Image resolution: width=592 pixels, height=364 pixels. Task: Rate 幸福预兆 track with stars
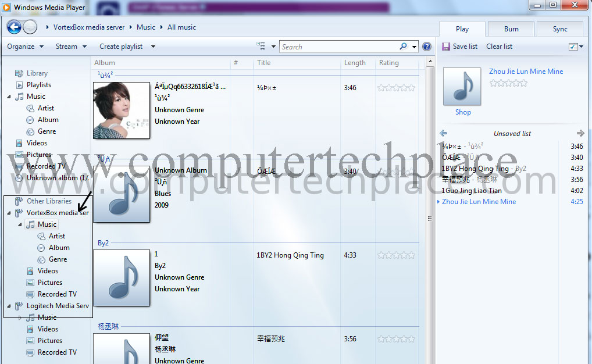point(396,339)
